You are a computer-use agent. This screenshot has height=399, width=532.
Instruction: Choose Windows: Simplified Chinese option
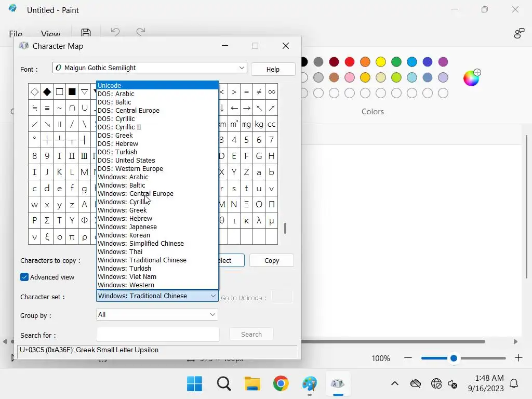tap(157, 243)
